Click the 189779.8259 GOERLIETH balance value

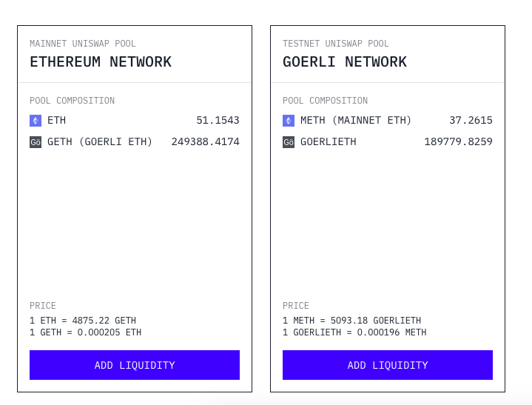point(458,142)
